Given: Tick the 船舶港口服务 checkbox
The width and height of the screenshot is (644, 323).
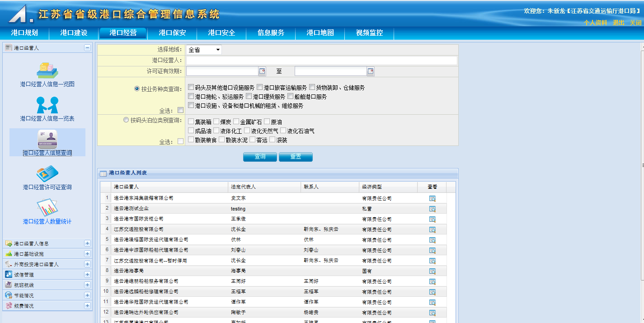Looking at the screenshot, I should click(x=291, y=96).
